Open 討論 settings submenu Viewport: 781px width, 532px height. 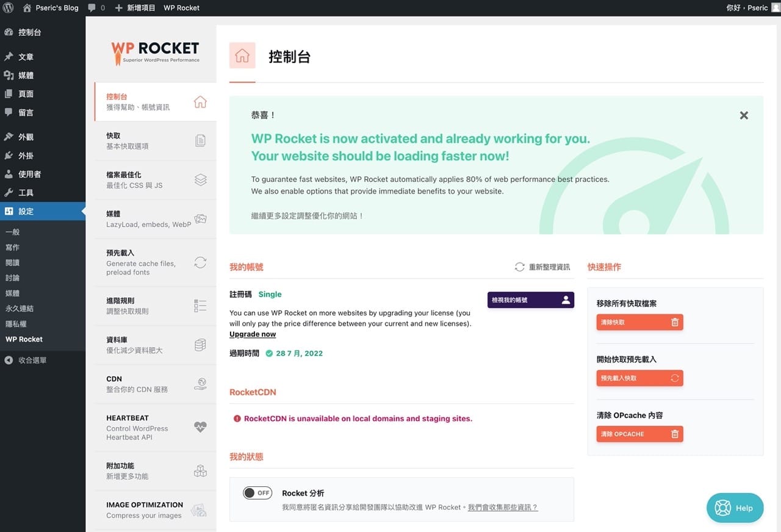(13, 278)
